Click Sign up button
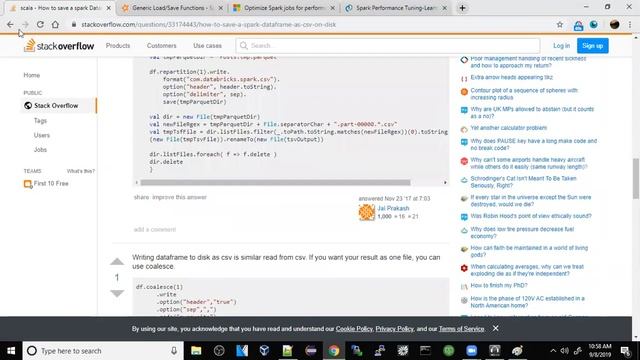 [592, 46]
